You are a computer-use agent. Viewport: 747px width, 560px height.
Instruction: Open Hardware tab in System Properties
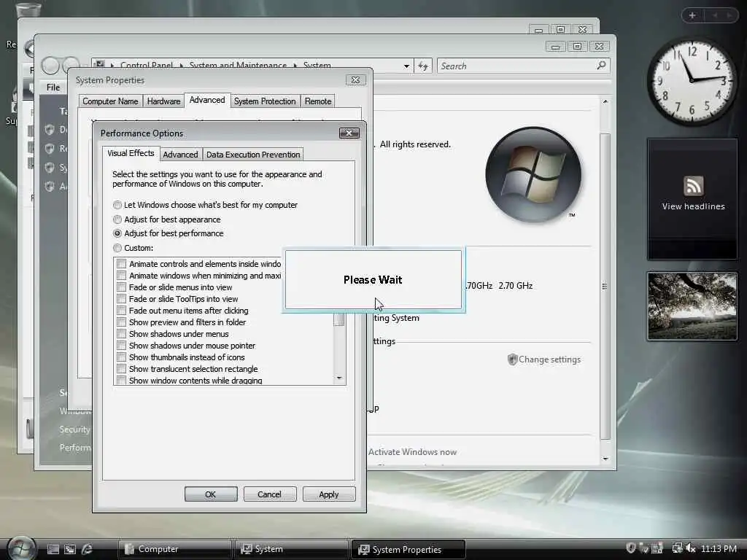[x=163, y=101]
